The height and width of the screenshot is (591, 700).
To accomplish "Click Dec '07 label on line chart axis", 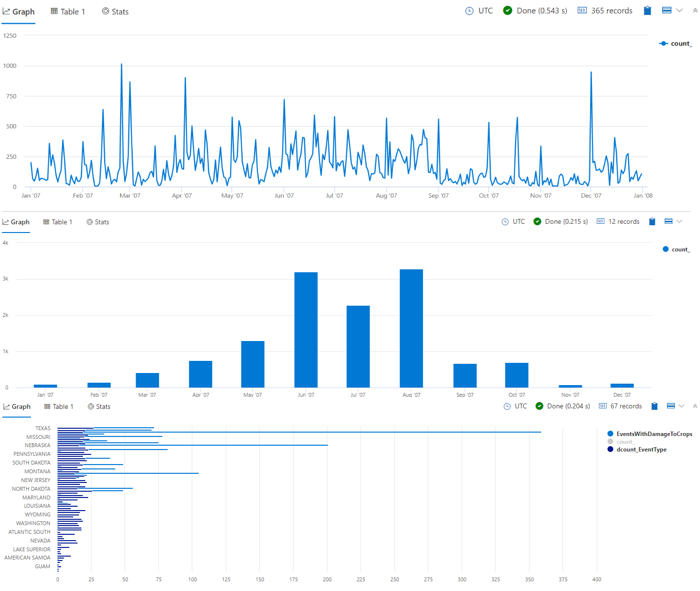I will 591,196.
